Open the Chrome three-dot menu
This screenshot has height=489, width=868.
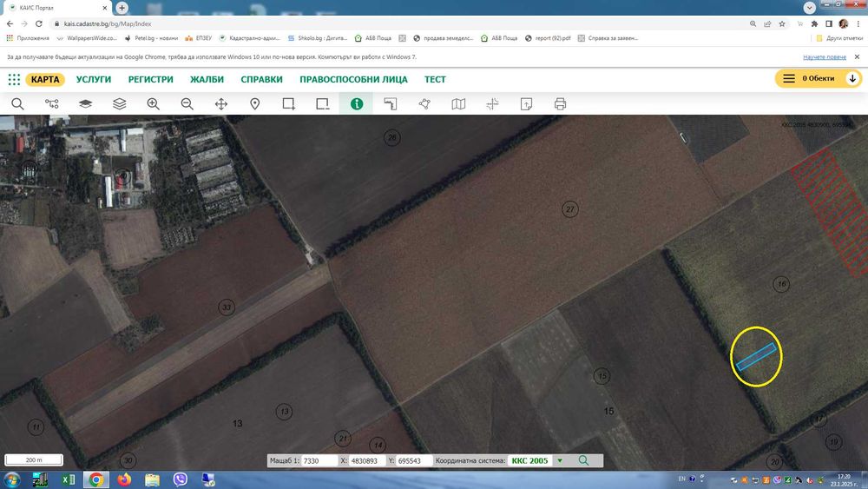click(858, 23)
